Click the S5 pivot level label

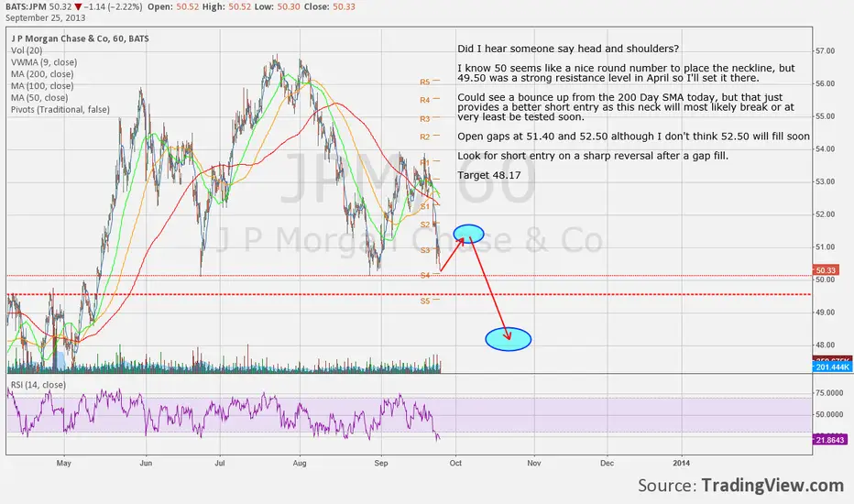(x=425, y=301)
